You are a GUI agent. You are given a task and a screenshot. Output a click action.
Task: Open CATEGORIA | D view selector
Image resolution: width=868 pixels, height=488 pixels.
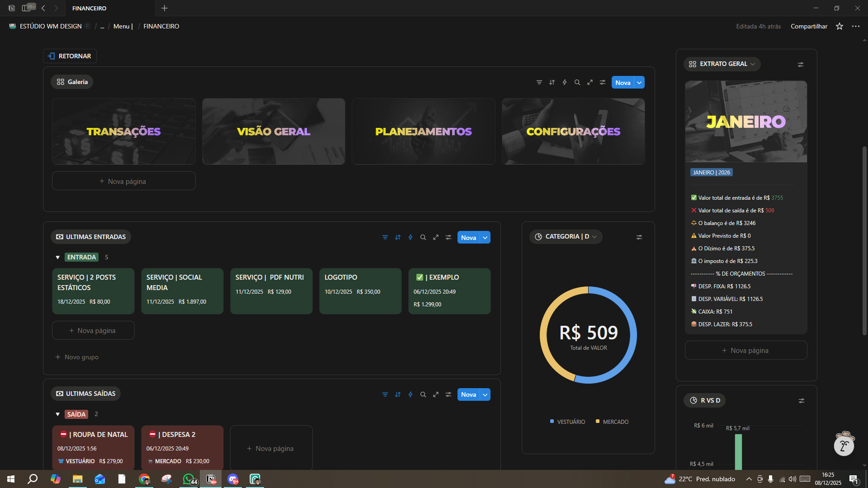tap(566, 237)
